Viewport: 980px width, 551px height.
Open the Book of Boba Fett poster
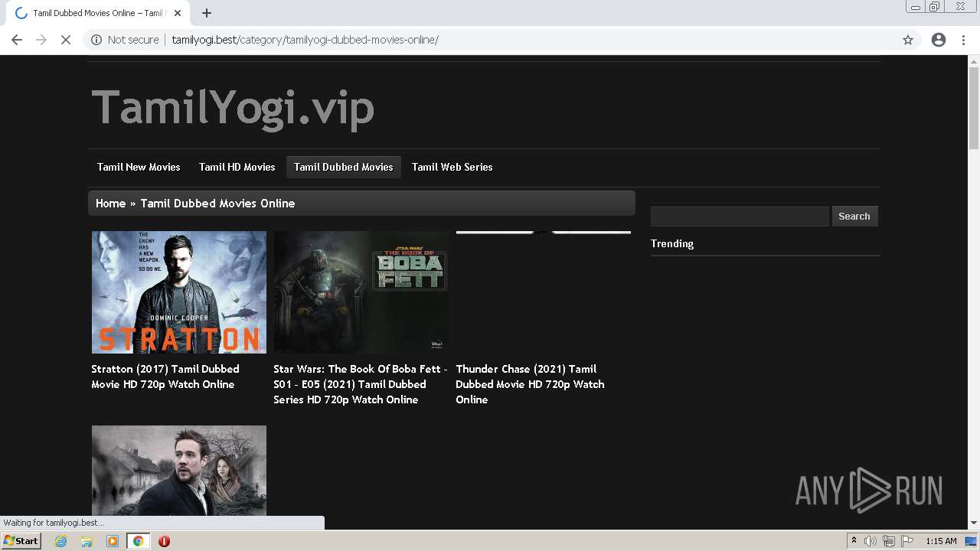click(361, 292)
